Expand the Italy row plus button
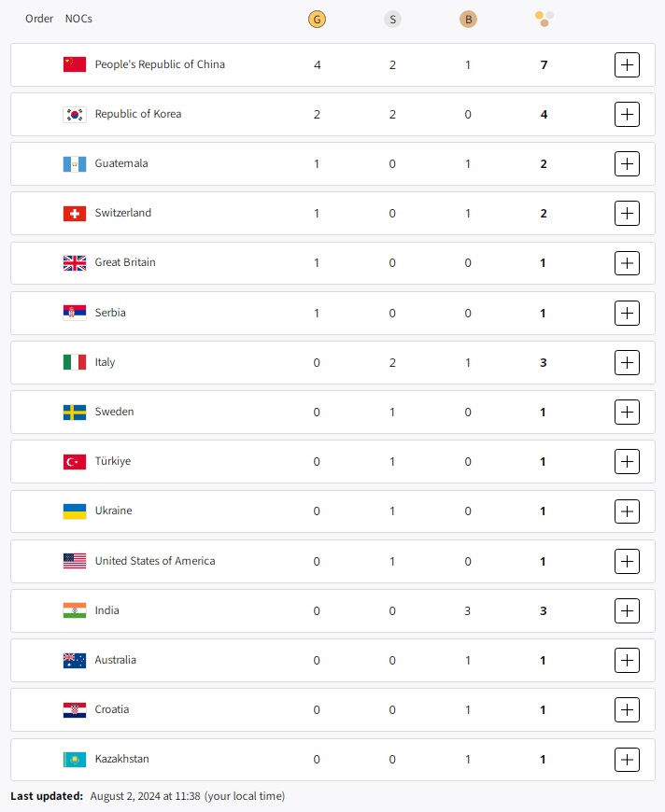 click(627, 362)
